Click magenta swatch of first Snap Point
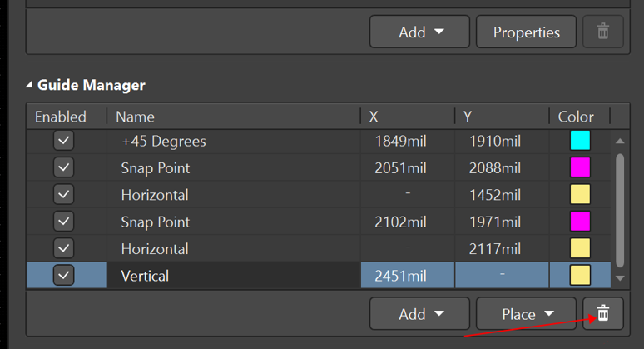The image size is (644, 349). click(x=580, y=167)
